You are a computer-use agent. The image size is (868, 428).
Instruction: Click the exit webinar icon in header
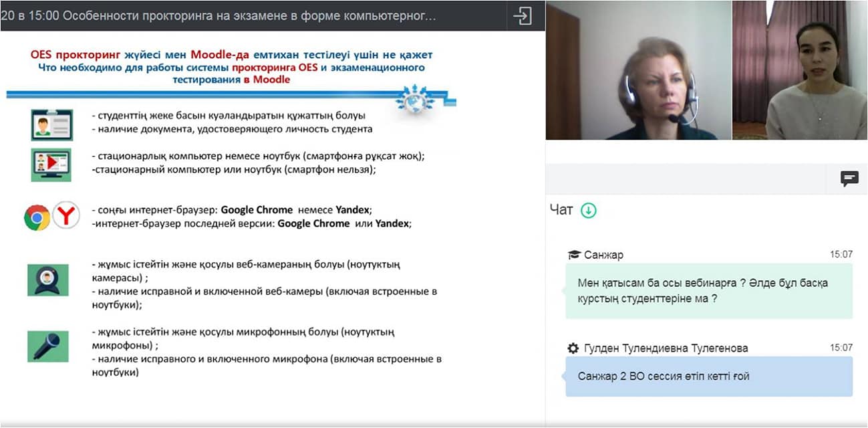point(522,16)
